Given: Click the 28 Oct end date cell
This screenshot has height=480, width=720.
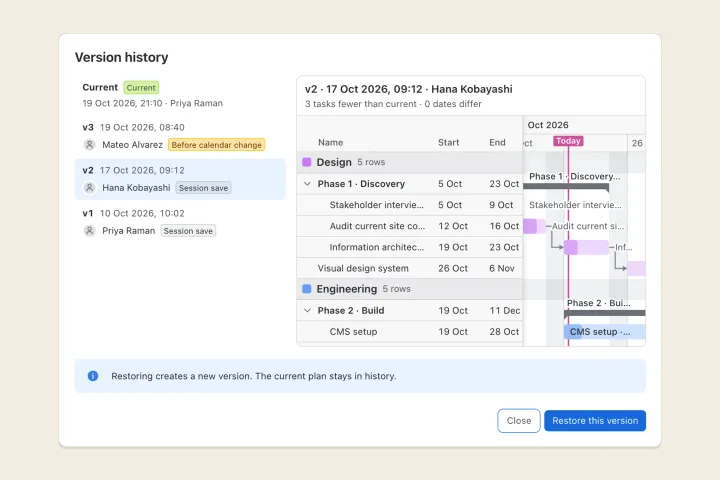Looking at the screenshot, I should (504, 332).
